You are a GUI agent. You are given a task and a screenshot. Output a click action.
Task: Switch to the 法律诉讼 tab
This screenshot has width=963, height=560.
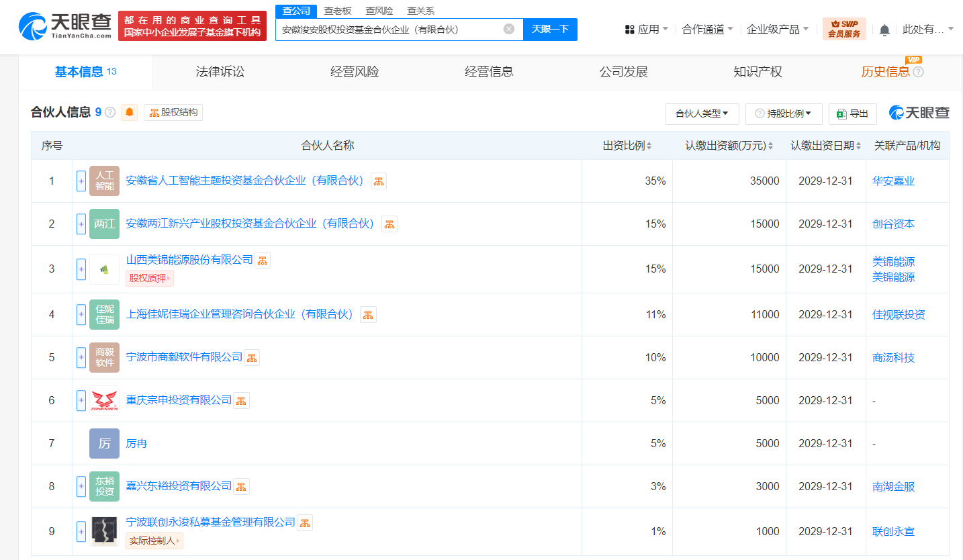click(x=220, y=72)
